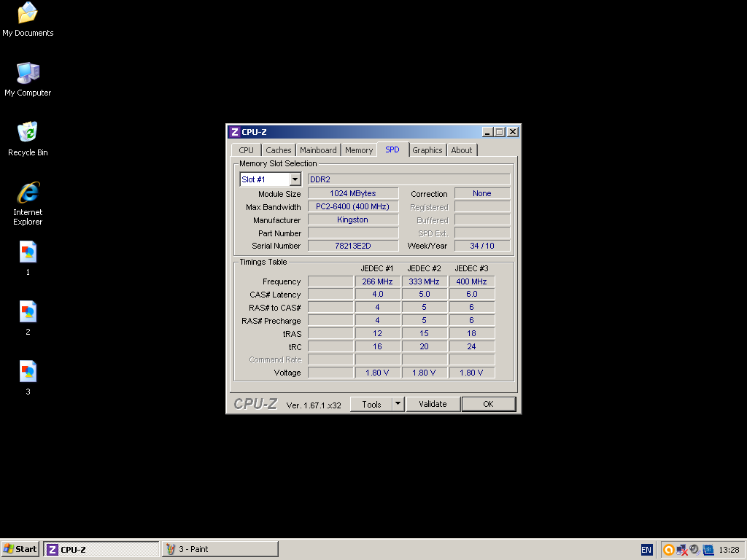Switch to the Caches tab
747x560 pixels.
pyautogui.click(x=278, y=150)
